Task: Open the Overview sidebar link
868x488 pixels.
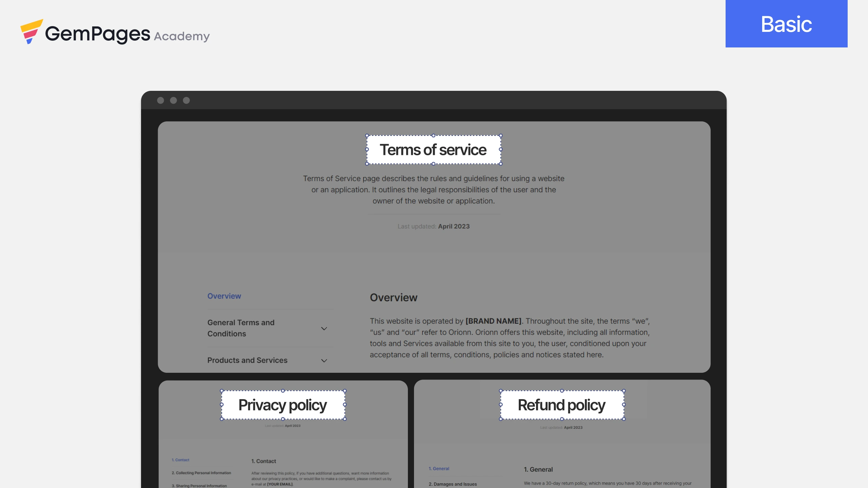Action: pyautogui.click(x=224, y=296)
